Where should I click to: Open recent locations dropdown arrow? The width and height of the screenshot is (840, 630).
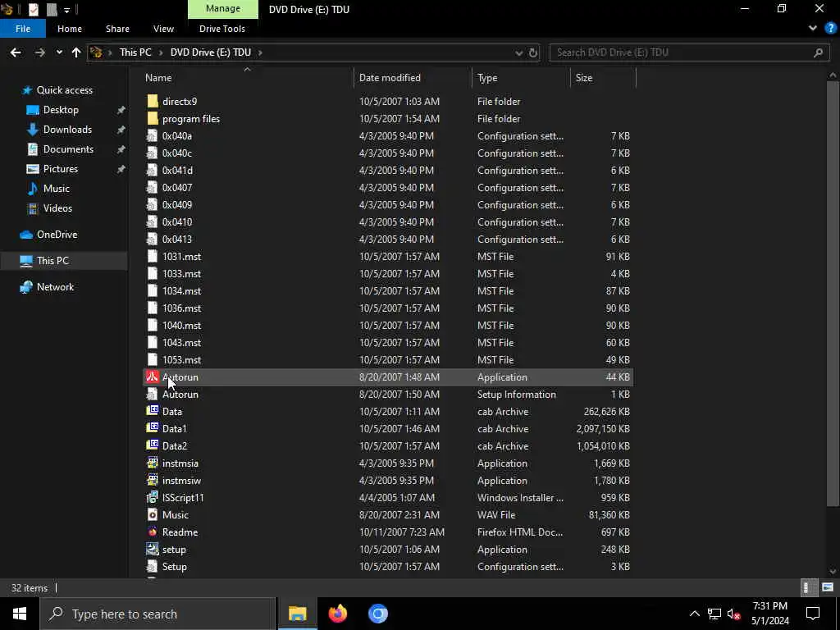(59, 52)
